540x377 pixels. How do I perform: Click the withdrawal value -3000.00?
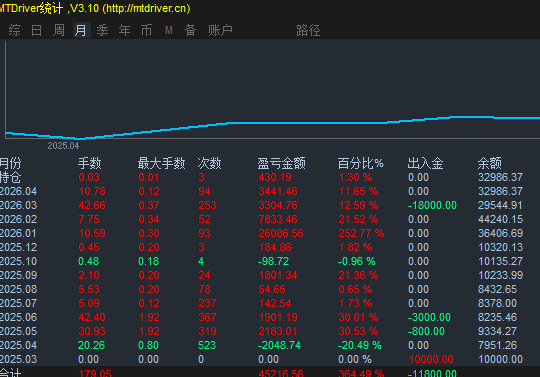[x=429, y=317]
